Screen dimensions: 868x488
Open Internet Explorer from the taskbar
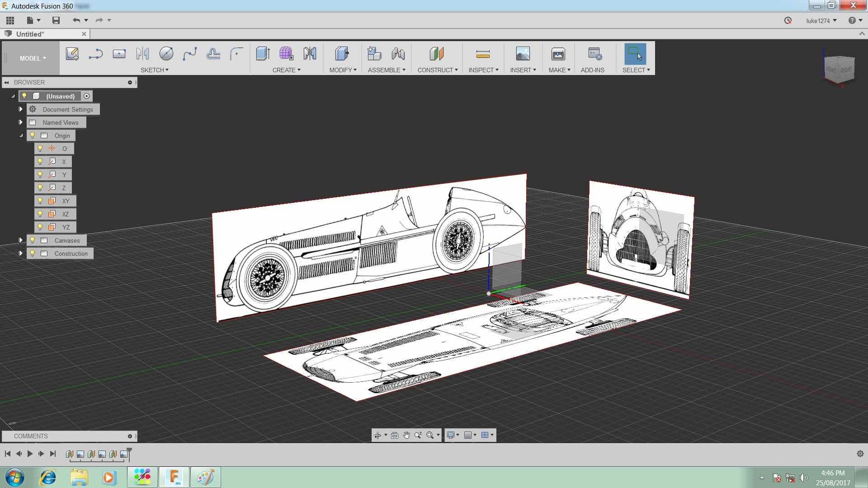pos(48,477)
